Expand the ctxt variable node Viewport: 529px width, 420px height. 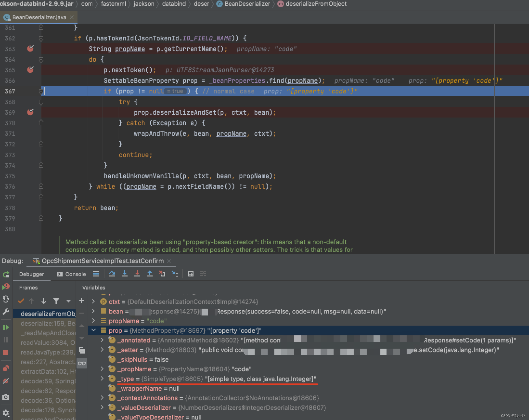click(x=93, y=302)
